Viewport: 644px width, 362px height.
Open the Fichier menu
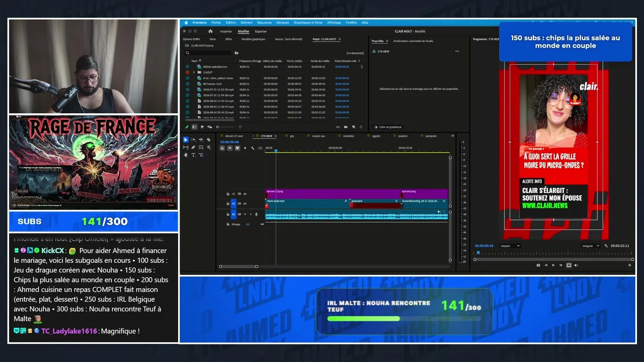click(216, 23)
